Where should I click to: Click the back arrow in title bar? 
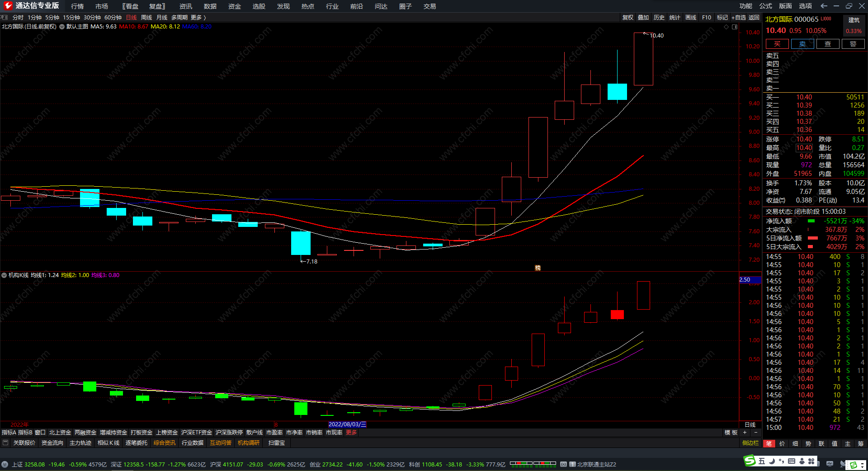coord(824,6)
